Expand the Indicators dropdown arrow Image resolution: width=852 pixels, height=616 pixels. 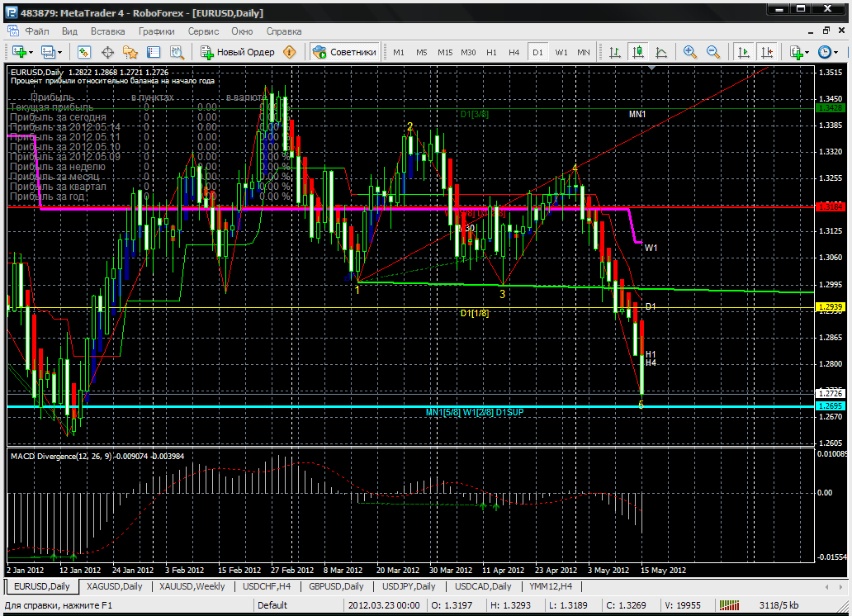point(807,53)
